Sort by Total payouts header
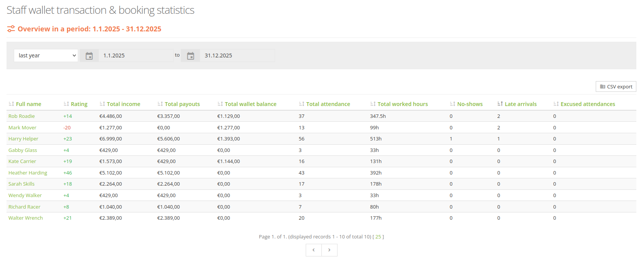644x266 pixels. click(x=182, y=104)
